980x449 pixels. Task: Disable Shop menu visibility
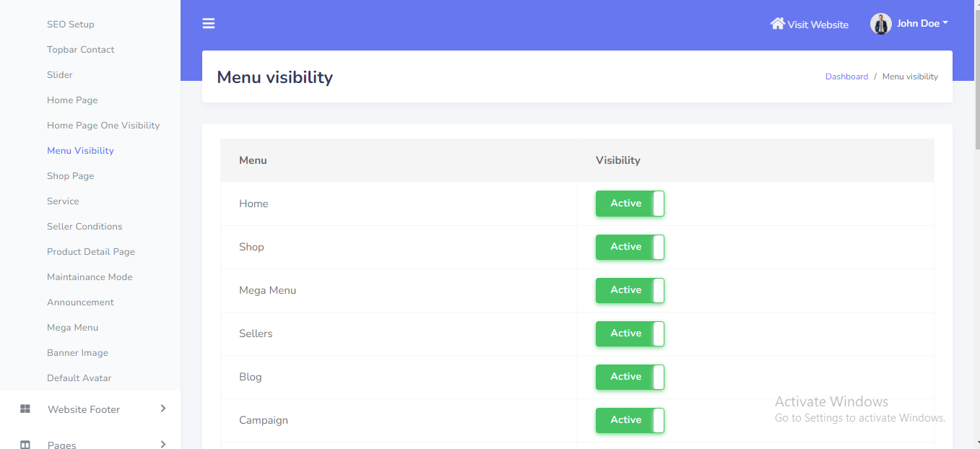(630, 247)
